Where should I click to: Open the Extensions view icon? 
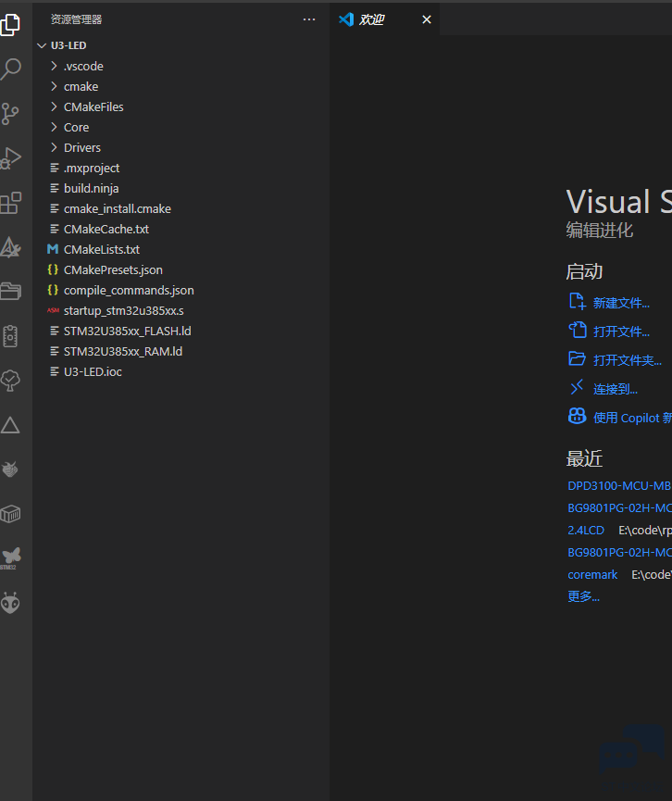pos(10,203)
